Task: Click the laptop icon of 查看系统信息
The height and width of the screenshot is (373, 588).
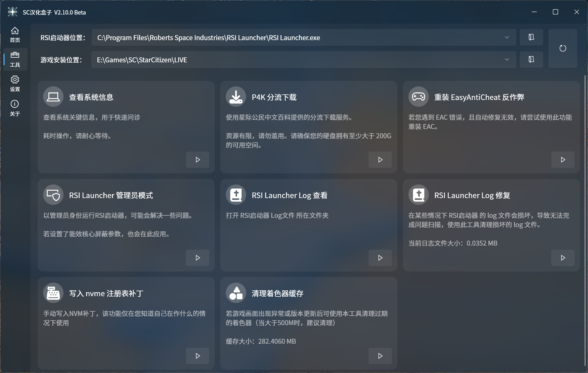Action: point(53,97)
